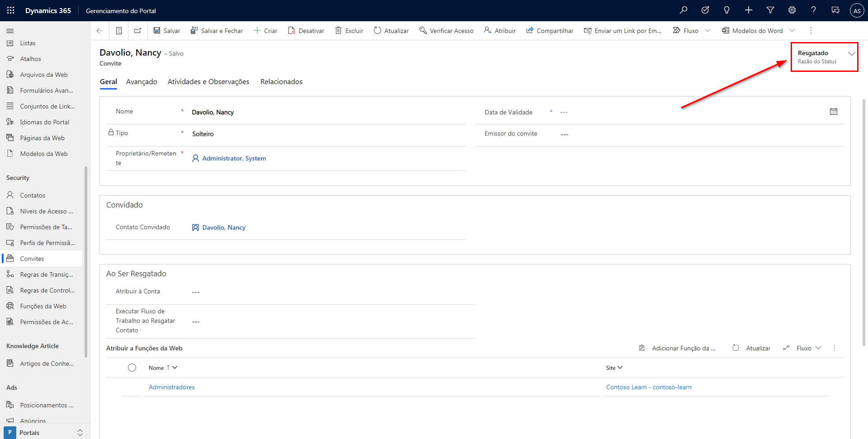Image resolution: width=868 pixels, height=439 pixels.
Task: Open the Portais area switcher
Action: point(45,433)
